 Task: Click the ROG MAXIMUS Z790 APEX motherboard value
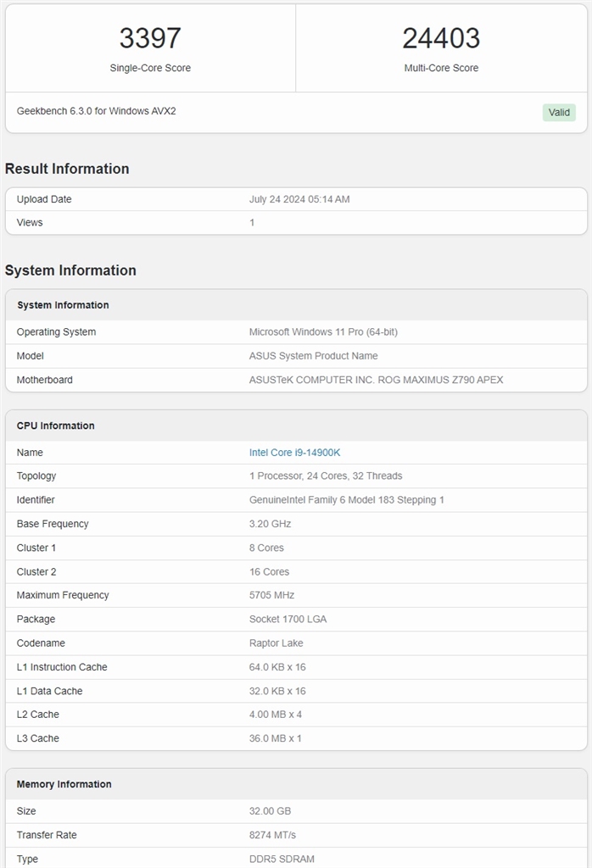point(376,380)
